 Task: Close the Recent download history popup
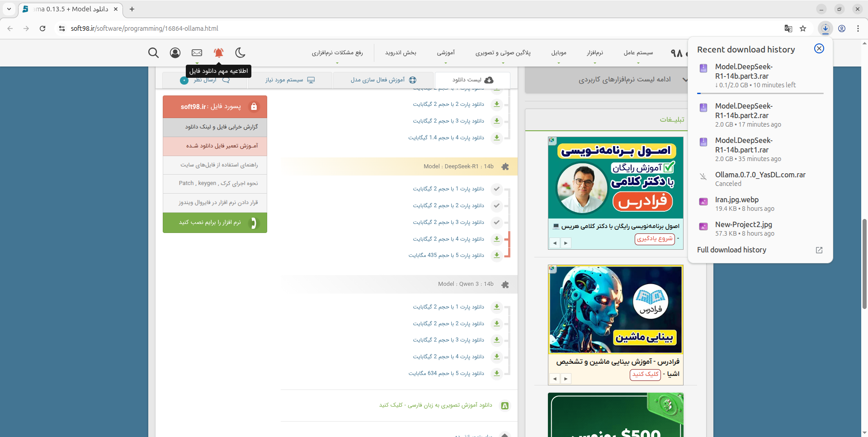point(819,49)
